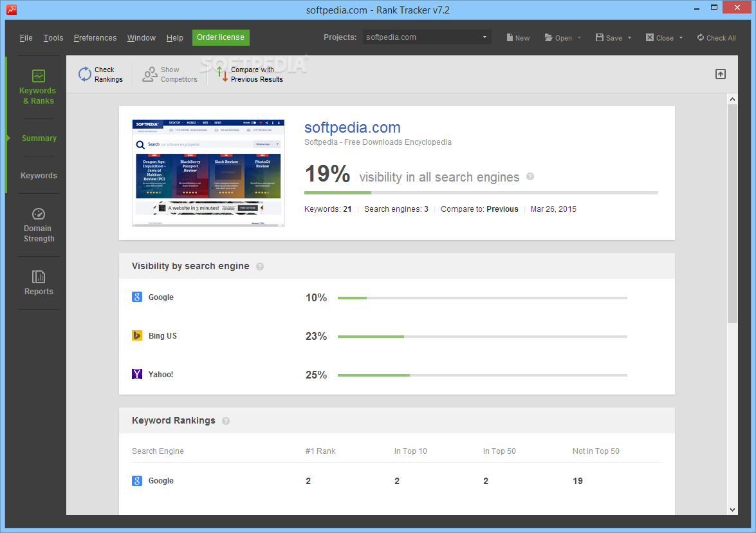Expand the Save button dropdown arrow
Viewport: 756px width, 533px height.
click(629, 37)
